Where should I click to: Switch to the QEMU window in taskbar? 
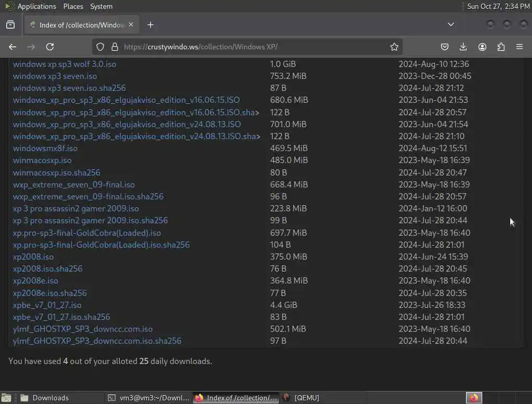tap(322, 398)
